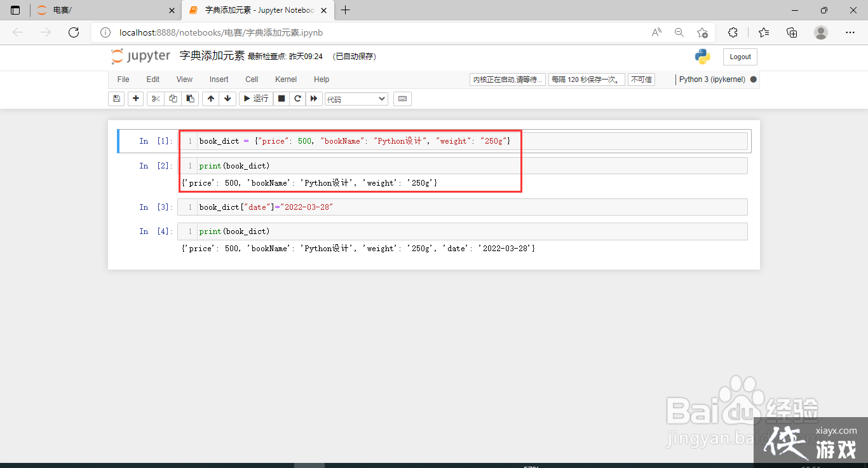
Task: Interrupt the kernel with the stop icon
Action: coord(281,99)
